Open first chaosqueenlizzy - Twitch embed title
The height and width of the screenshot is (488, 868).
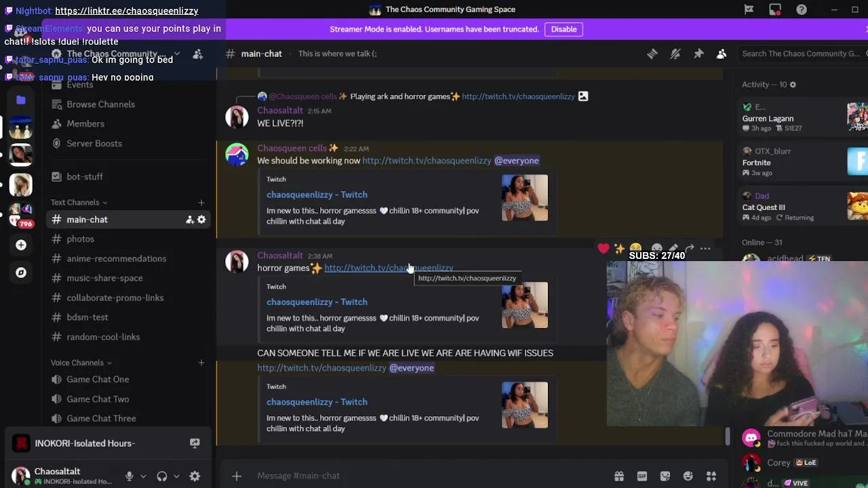[x=317, y=195]
